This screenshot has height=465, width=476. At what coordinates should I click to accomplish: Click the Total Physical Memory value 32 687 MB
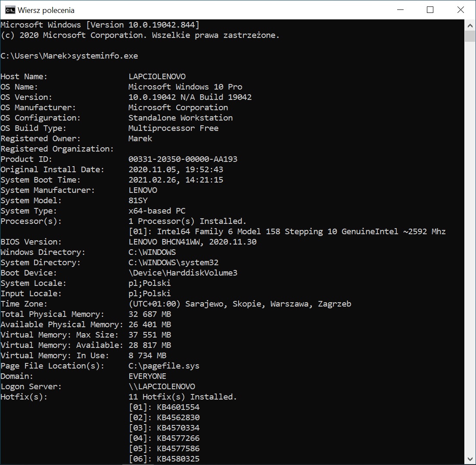149,314
